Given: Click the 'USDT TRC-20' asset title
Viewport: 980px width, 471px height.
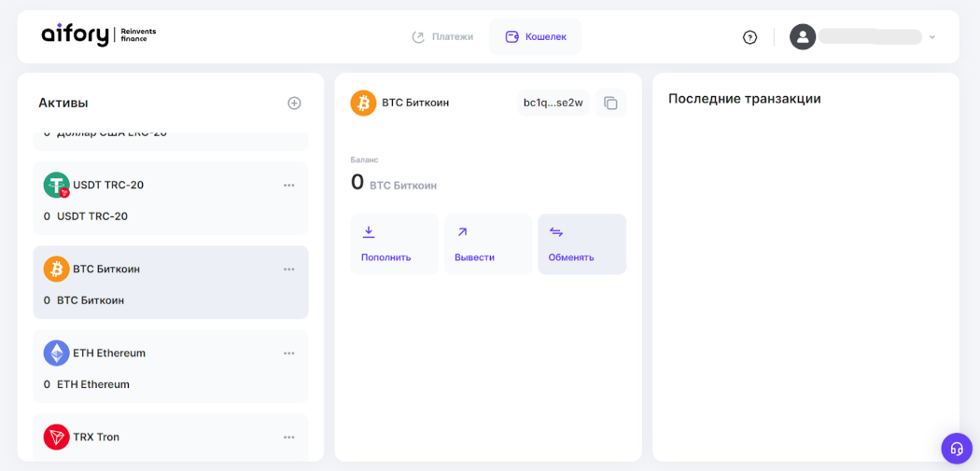Looking at the screenshot, I should tap(108, 186).
